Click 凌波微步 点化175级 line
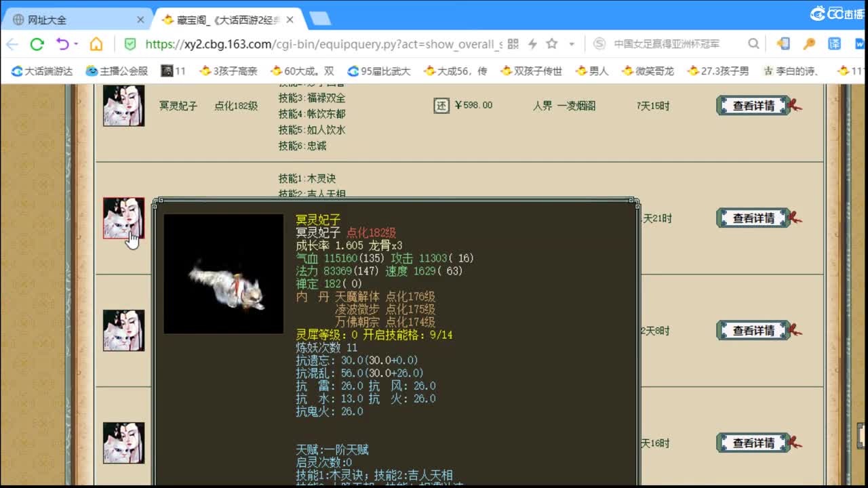The image size is (868, 488). point(385,310)
